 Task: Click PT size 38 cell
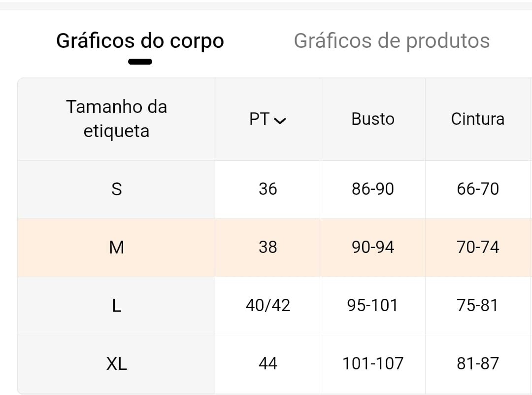pyautogui.click(x=267, y=247)
